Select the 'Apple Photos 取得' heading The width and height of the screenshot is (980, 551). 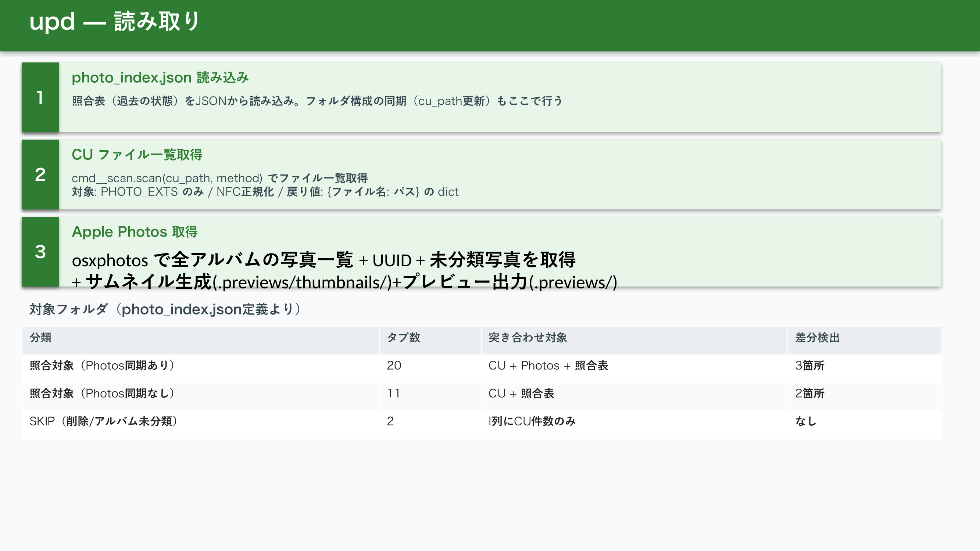(x=135, y=232)
